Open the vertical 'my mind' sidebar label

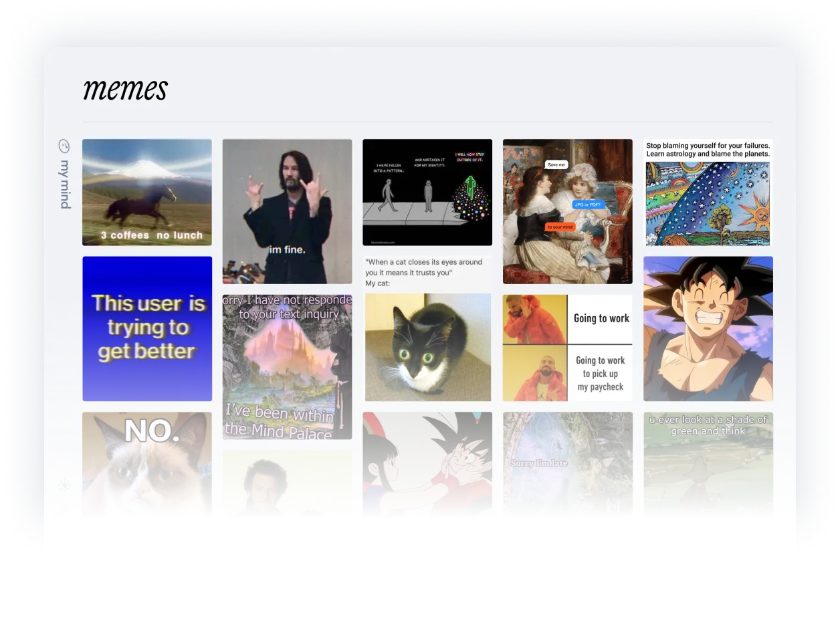pos(64,184)
